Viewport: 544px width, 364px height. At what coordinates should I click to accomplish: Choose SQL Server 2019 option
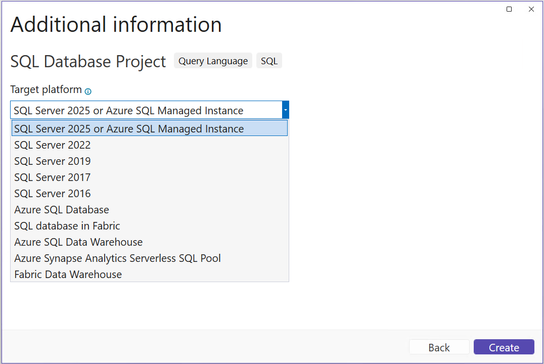[x=150, y=161]
